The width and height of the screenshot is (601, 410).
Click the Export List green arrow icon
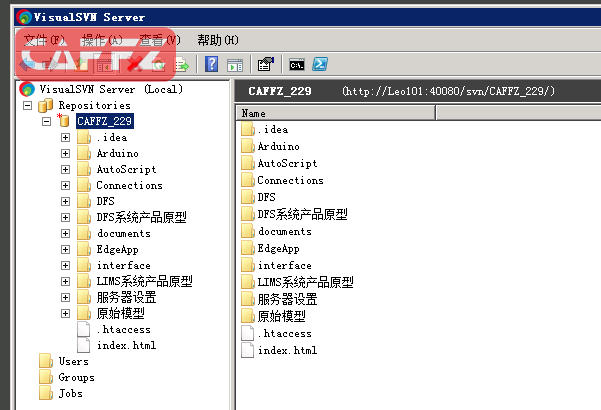pyautogui.click(x=182, y=65)
